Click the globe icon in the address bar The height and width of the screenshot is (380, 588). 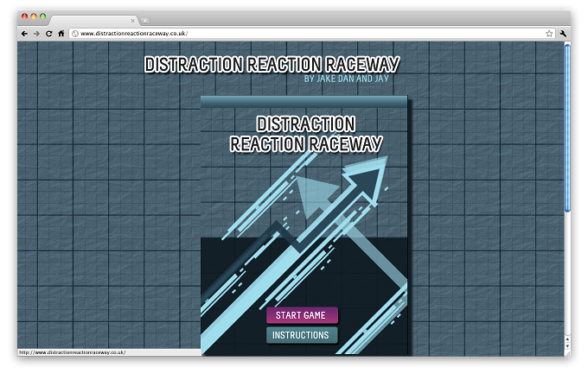(x=75, y=34)
